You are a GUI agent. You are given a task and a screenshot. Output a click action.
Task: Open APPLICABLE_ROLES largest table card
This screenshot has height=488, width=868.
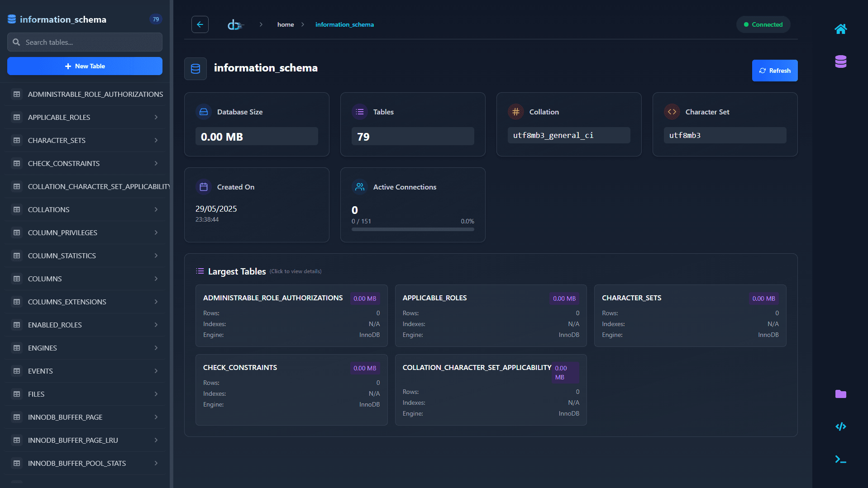[491, 316]
